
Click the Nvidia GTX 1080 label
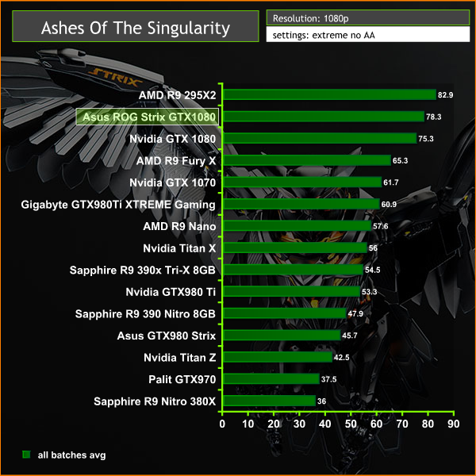172,139
